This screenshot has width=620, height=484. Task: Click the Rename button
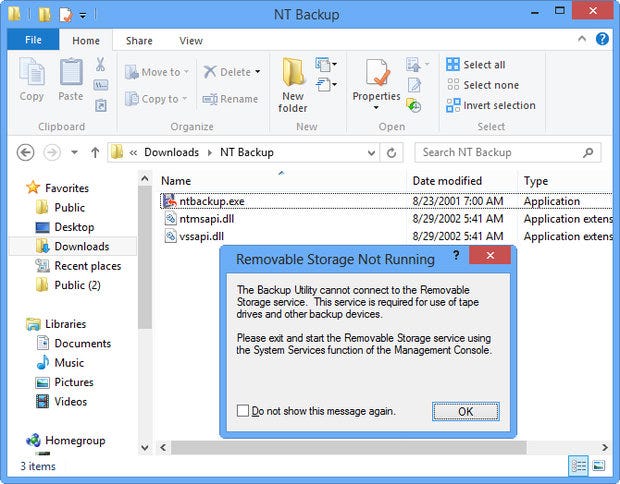(230, 99)
